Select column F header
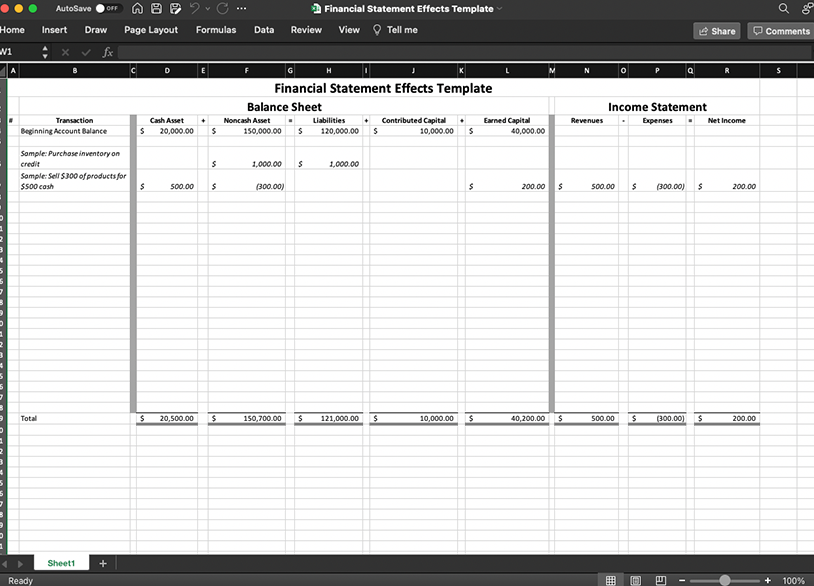814x586 pixels. point(247,71)
